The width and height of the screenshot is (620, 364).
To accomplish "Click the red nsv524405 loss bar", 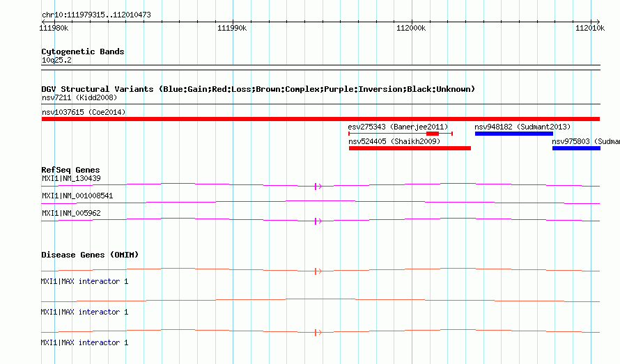I will pyautogui.click(x=410, y=148).
